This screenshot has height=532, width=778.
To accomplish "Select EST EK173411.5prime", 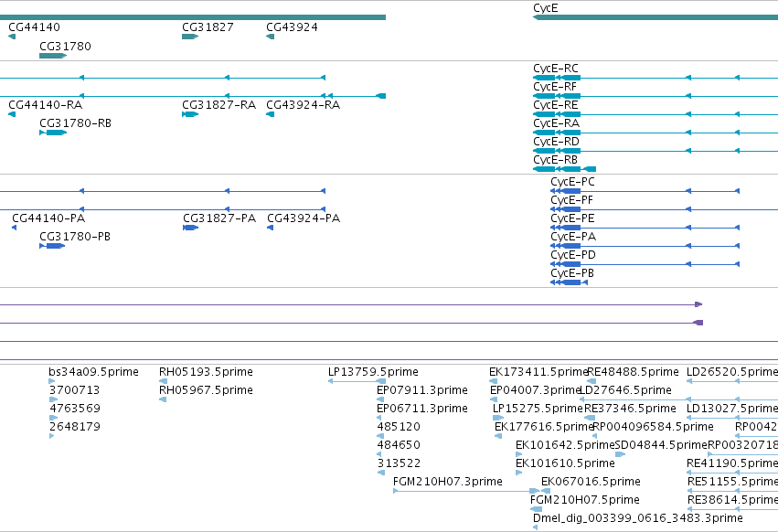I will [538, 372].
